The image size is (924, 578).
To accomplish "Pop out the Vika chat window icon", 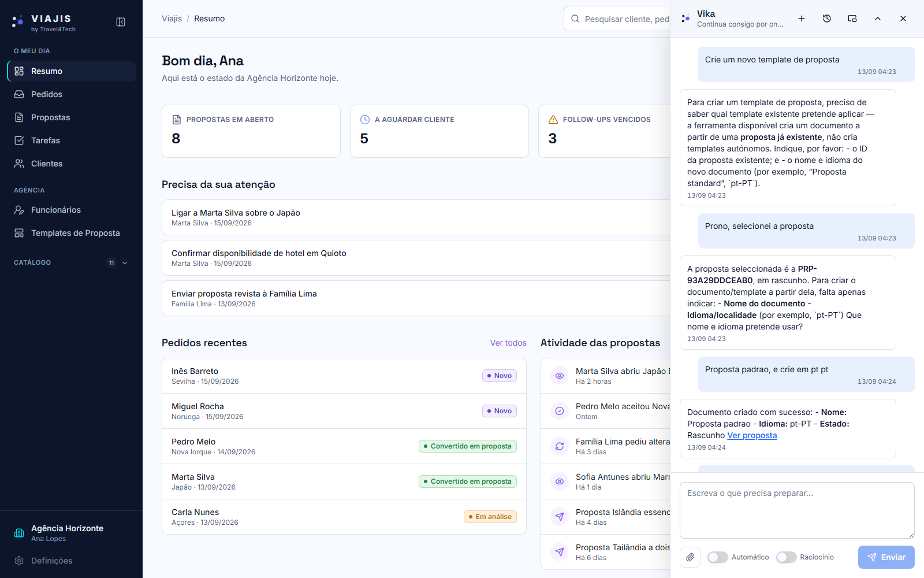I will coord(852,18).
